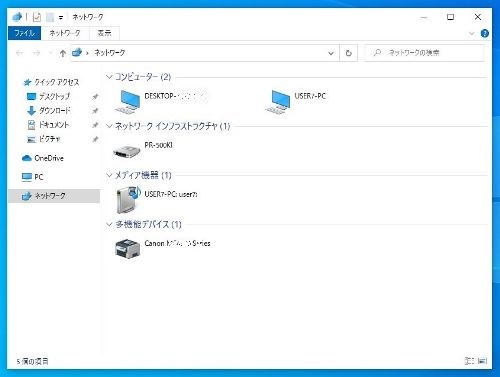The height and width of the screenshot is (377, 500).
Task: Click the USER7-PC computer name label
Action: click(310, 96)
